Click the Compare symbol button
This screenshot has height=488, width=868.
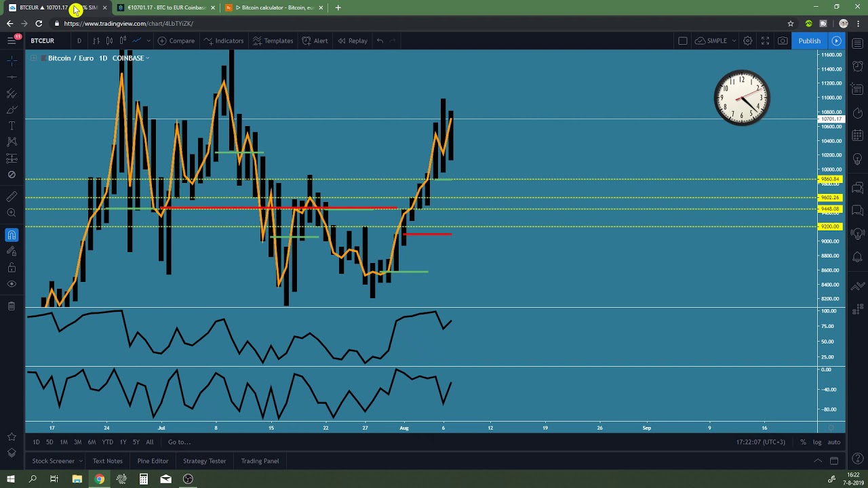pos(176,41)
